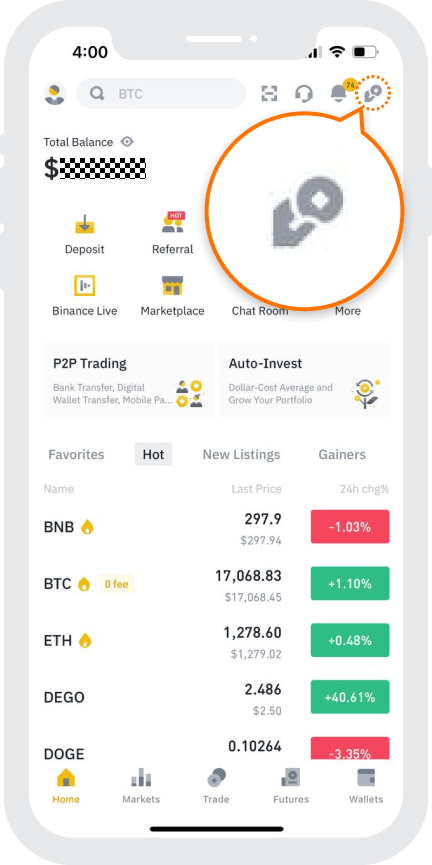Click the BTC search field
Viewport: 432px width, 865px height.
pyautogui.click(x=161, y=94)
